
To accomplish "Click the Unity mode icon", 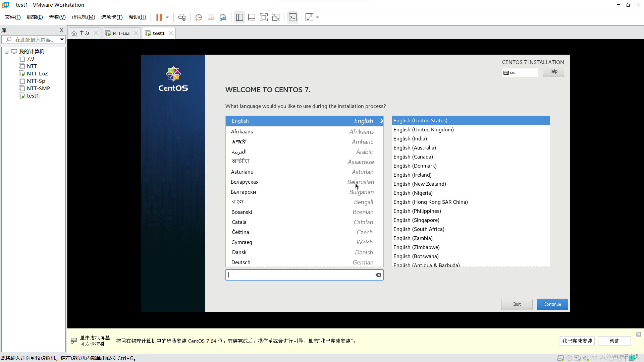I will pos(276,17).
